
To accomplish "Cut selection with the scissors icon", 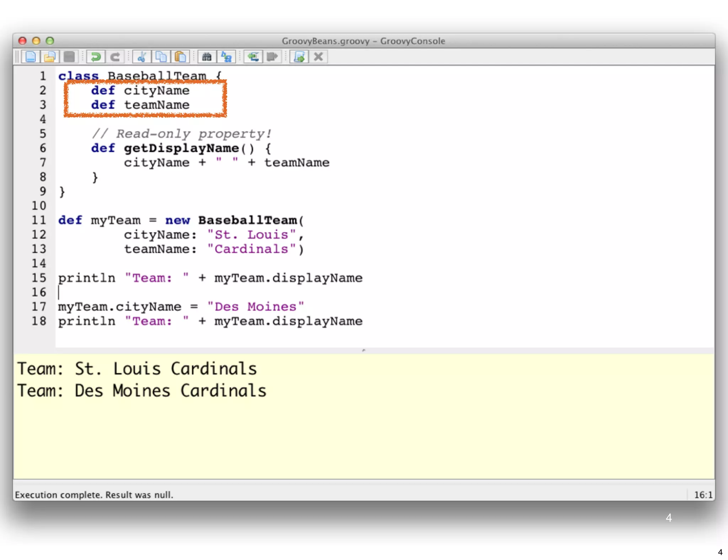I will click(142, 57).
